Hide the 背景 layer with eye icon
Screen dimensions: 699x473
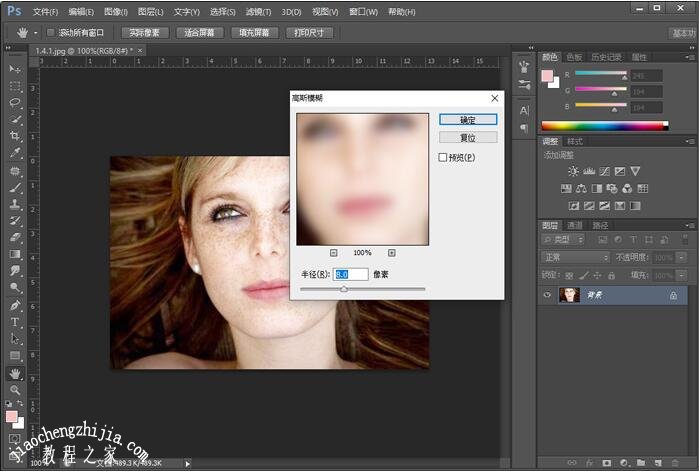(546, 295)
